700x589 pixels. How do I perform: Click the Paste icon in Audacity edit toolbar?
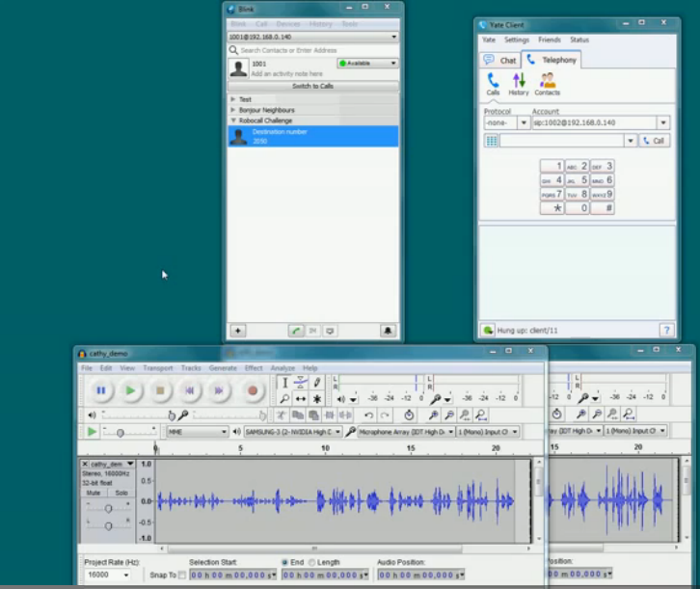pyautogui.click(x=313, y=415)
